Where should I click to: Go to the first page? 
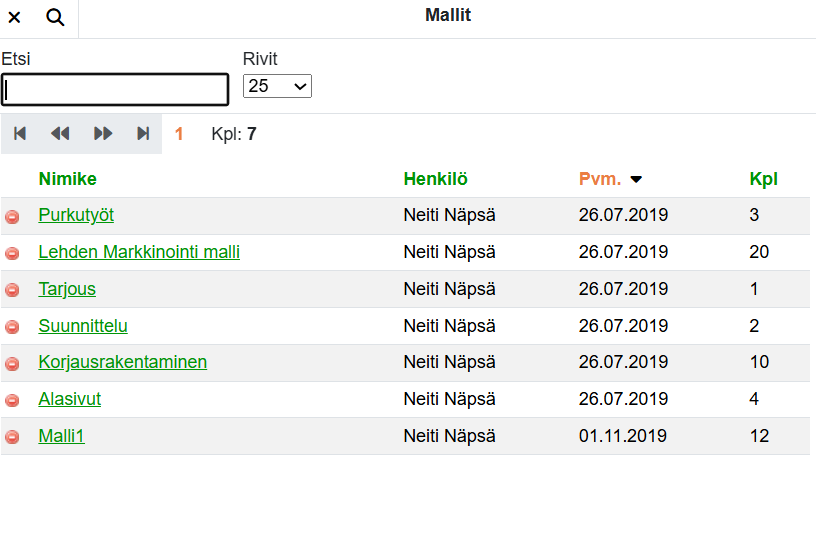[x=20, y=134]
